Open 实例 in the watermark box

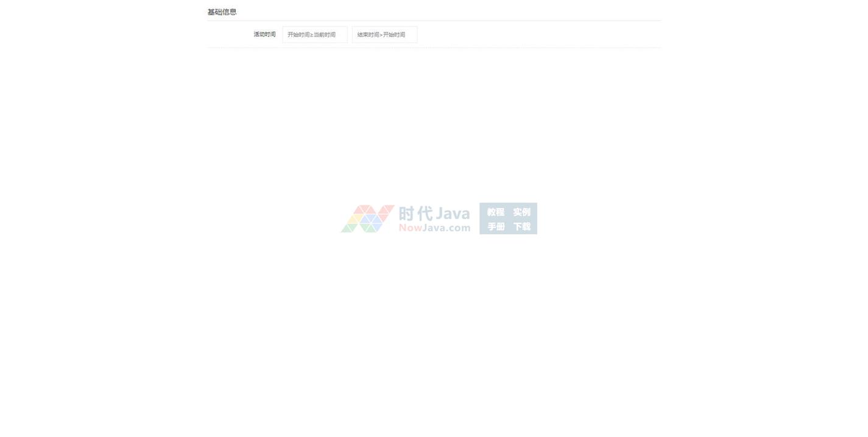coord(521,212)
